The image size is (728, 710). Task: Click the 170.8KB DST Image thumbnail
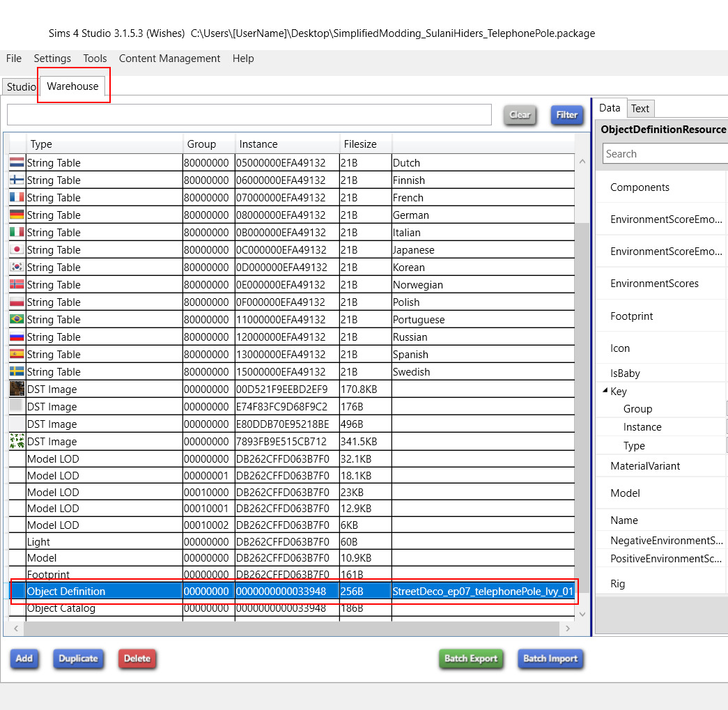click(17, 389)
